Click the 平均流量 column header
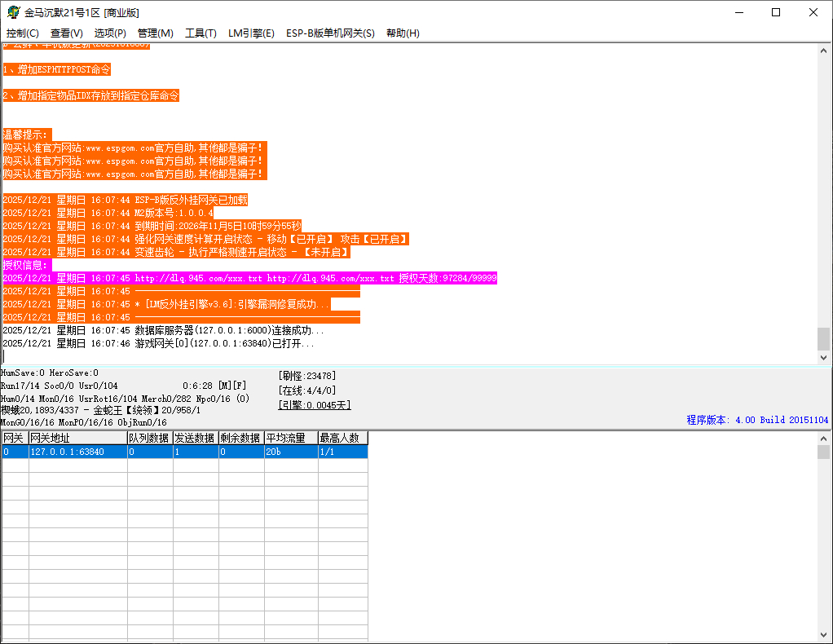 pyautogui.click(x=290, y=438)
